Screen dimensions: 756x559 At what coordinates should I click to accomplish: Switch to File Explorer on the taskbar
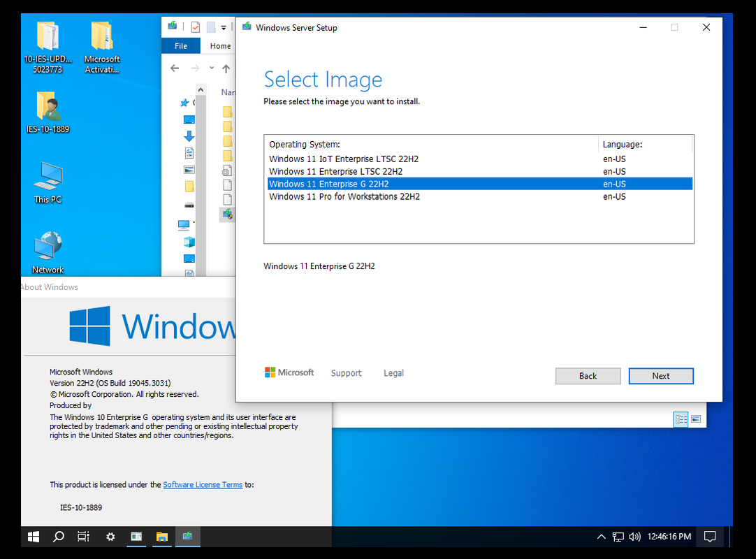pos(162,537)
